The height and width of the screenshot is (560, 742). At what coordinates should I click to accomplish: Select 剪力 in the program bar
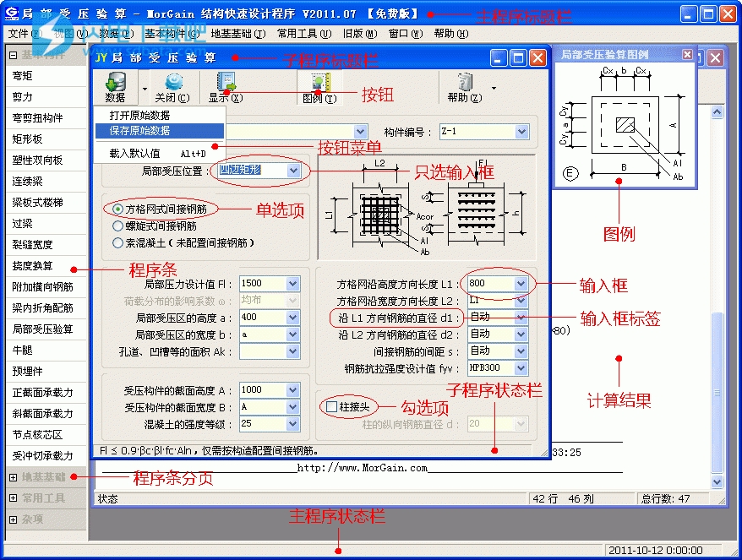pyautogui.click(x=46, y=97)
